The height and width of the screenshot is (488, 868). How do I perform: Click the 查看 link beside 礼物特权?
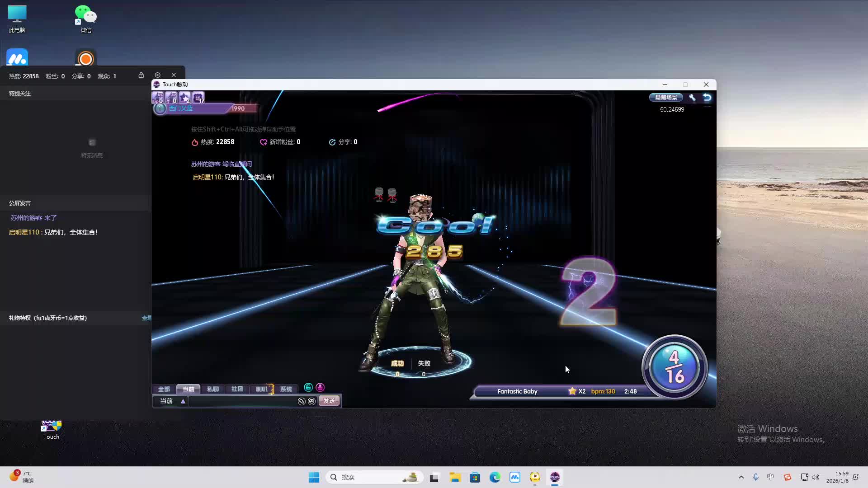146,318
